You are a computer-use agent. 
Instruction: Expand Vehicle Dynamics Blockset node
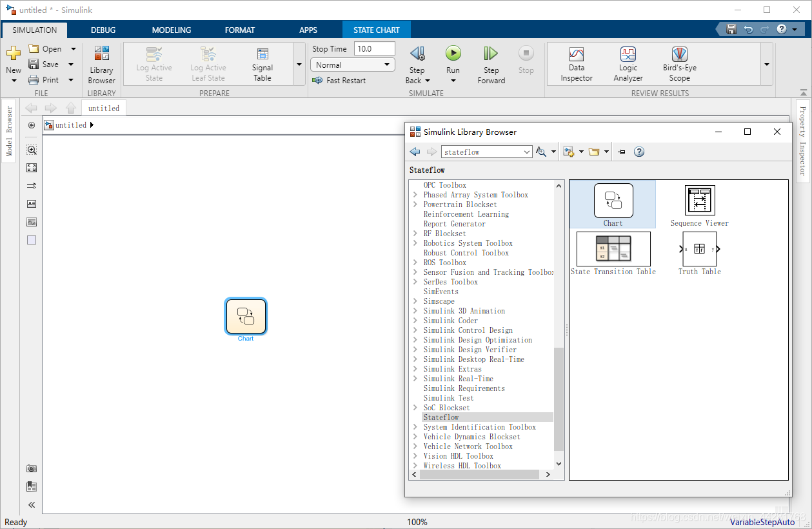pyautogui.click(x=415, y=437)
